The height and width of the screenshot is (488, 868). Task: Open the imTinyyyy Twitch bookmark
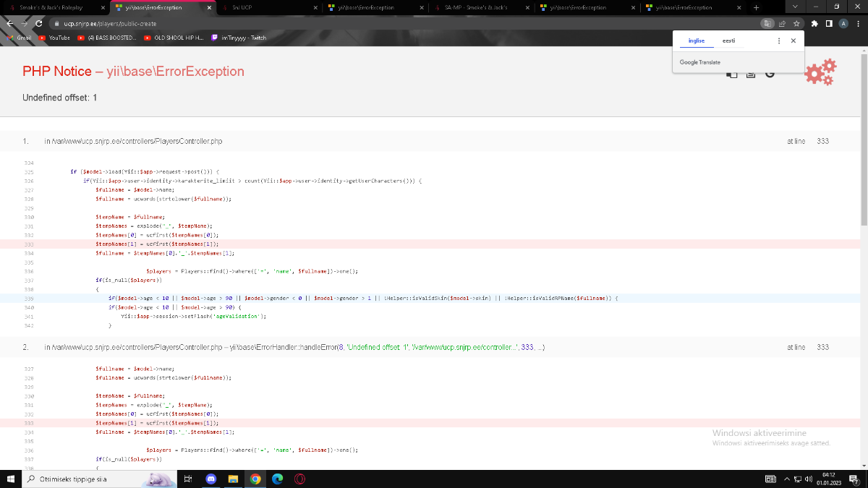(x=239, y=38)
